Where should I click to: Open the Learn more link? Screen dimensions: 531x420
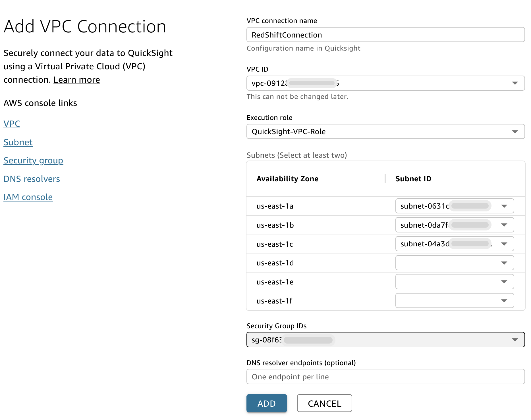76,80
